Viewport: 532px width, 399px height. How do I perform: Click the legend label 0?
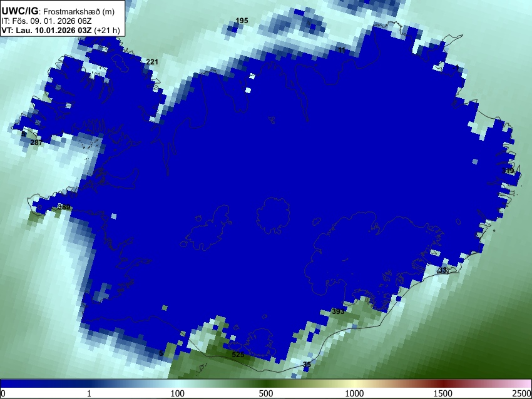3,393
